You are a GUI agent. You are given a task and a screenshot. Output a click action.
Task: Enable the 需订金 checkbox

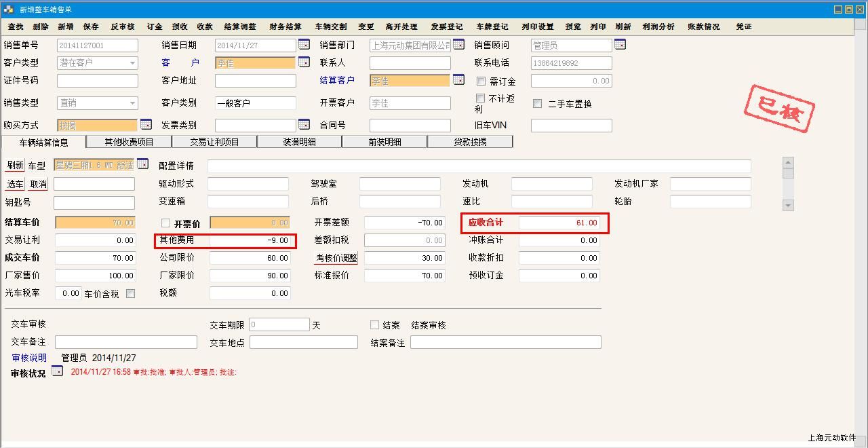481,81
